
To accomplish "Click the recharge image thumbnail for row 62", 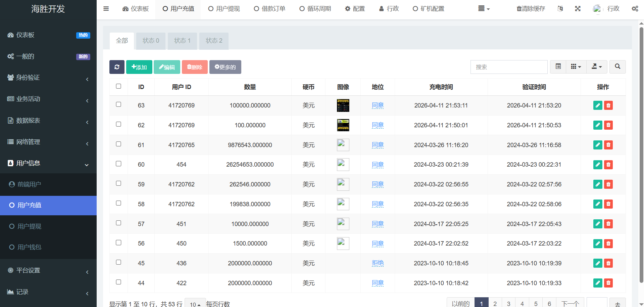I will pyautogui.click(x=343, y=125).
